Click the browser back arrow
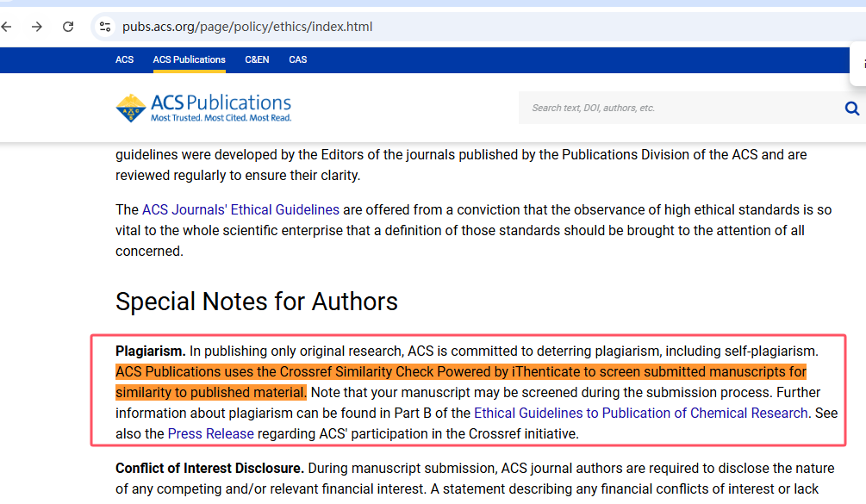 click(x=8, y=27)
